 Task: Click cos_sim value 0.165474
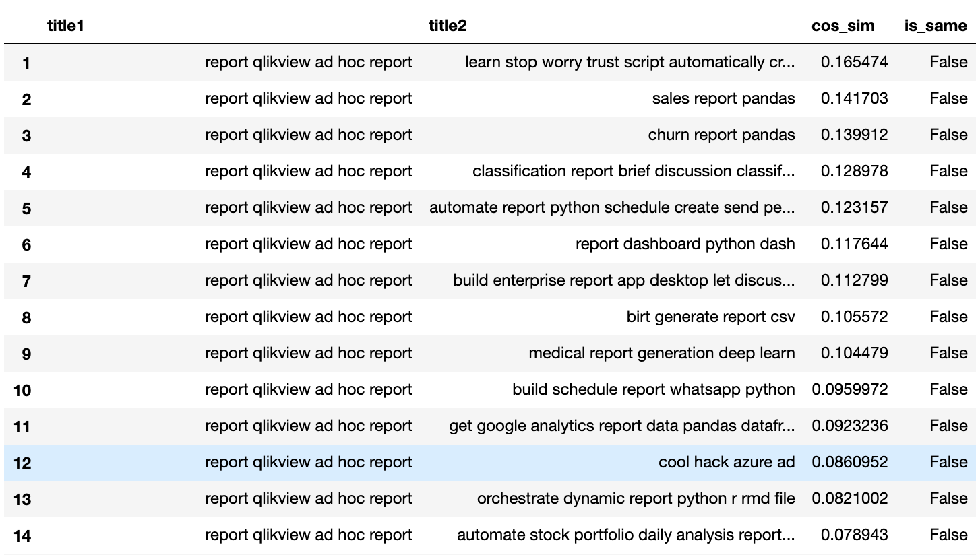(854, 63)
